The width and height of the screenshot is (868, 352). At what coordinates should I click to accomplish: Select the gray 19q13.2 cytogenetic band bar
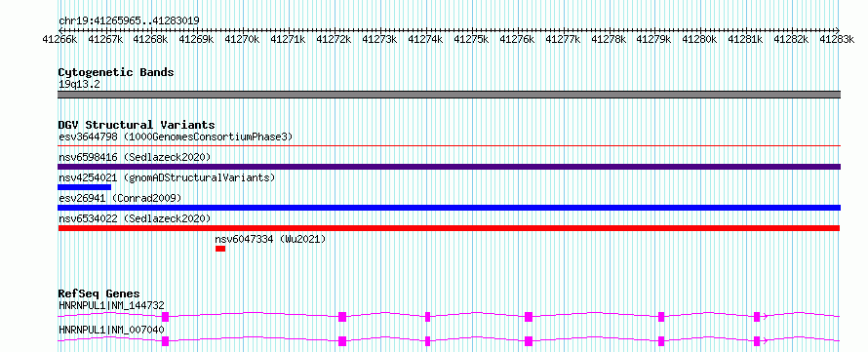[x=449, y=95]
